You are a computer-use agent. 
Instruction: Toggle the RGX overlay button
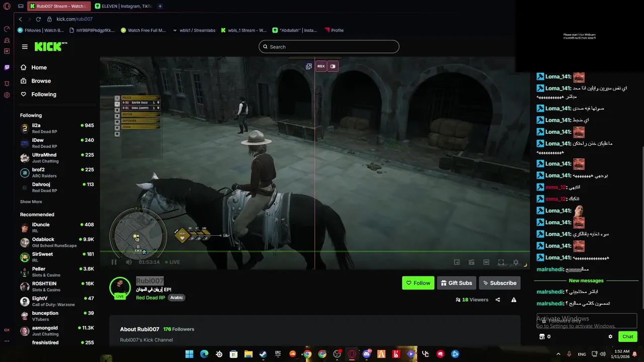click(321, 66)
